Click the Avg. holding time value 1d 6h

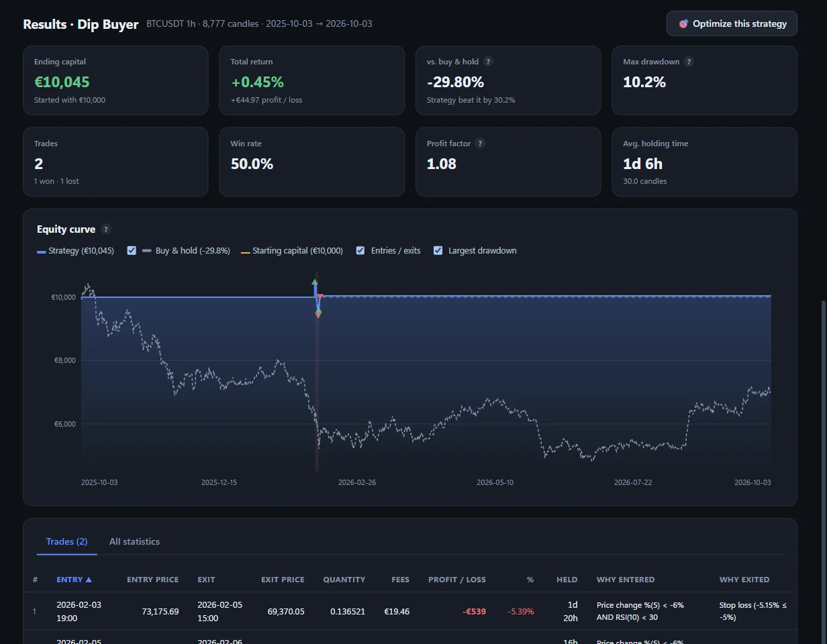(x=643, y=164)
